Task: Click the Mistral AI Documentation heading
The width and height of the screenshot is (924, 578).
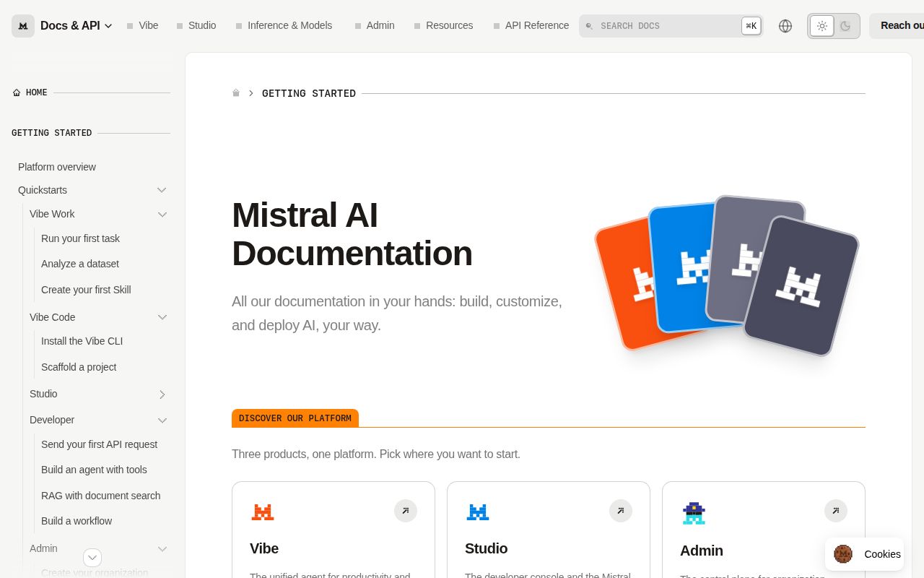Action: pos(352,234)
